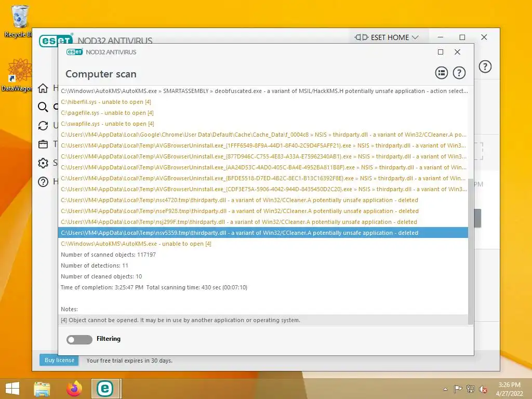Click the free trial expires in 30 days text
532x399 pixels.
pos(129,361)
